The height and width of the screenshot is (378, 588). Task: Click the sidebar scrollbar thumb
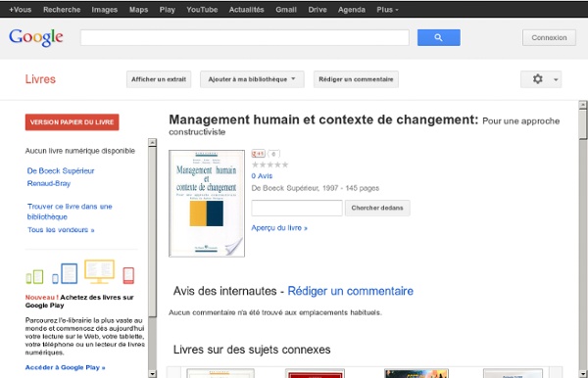(152, 231)
